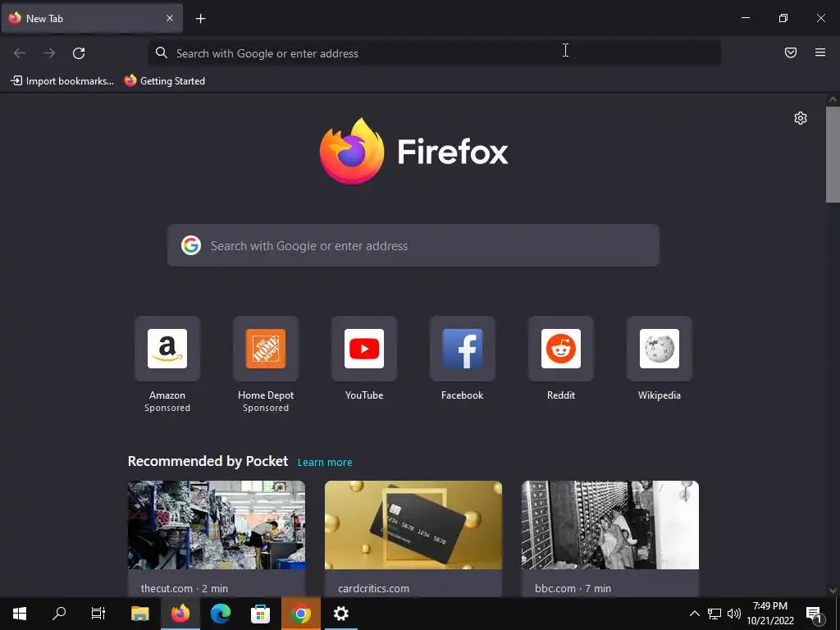Click the volume speaker tray icon

pyautogui.click(x=734, y=614)
